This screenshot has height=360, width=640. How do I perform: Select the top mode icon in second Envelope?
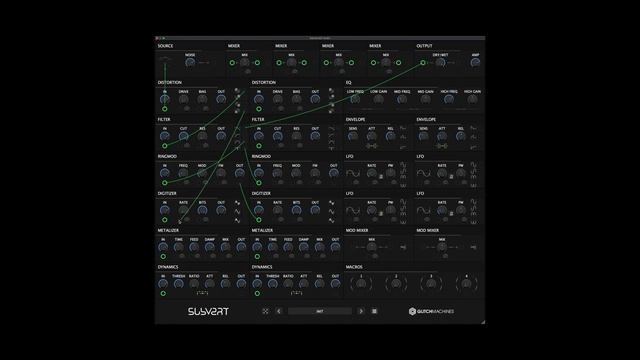[x=473, y=128]
